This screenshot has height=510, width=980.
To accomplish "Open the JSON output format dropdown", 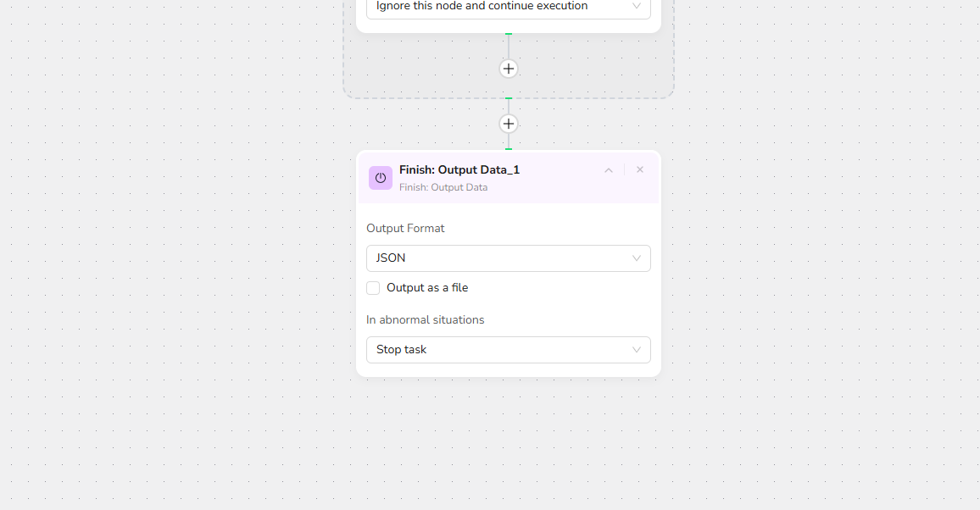I will [x=508, y=258].
